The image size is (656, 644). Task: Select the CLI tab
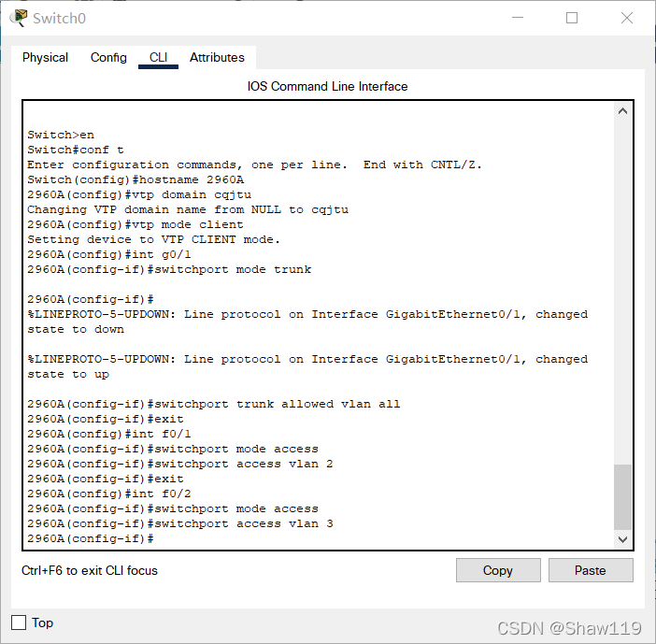pyautogui.click(x=158, y=57)
